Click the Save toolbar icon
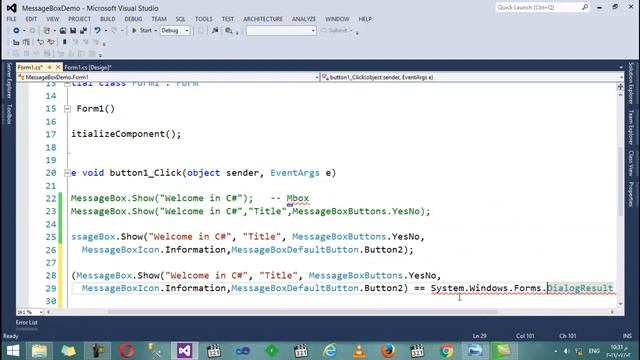Image resolution: width=640 pixels, height=360 pixels. [x=73, y=31]
